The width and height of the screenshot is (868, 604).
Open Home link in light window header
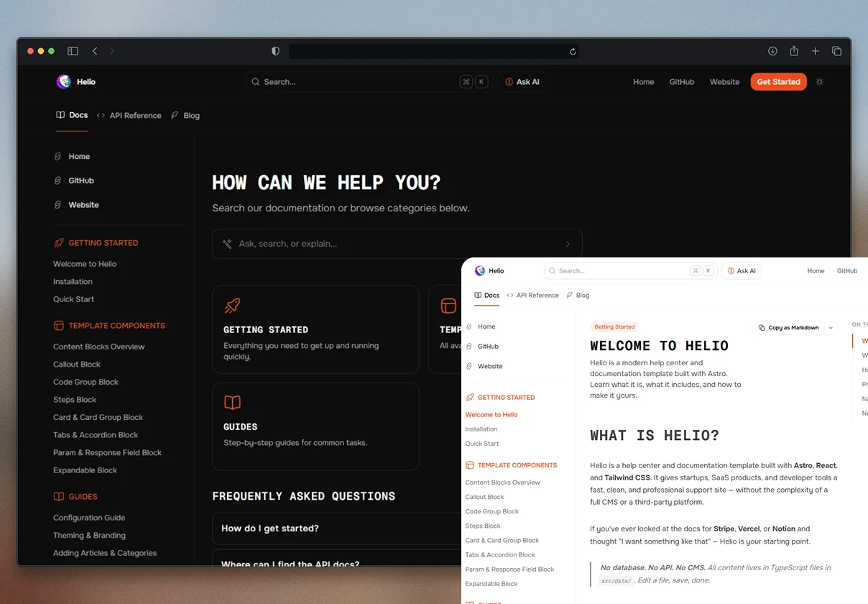pyautogui.click(x=816, y=271)
